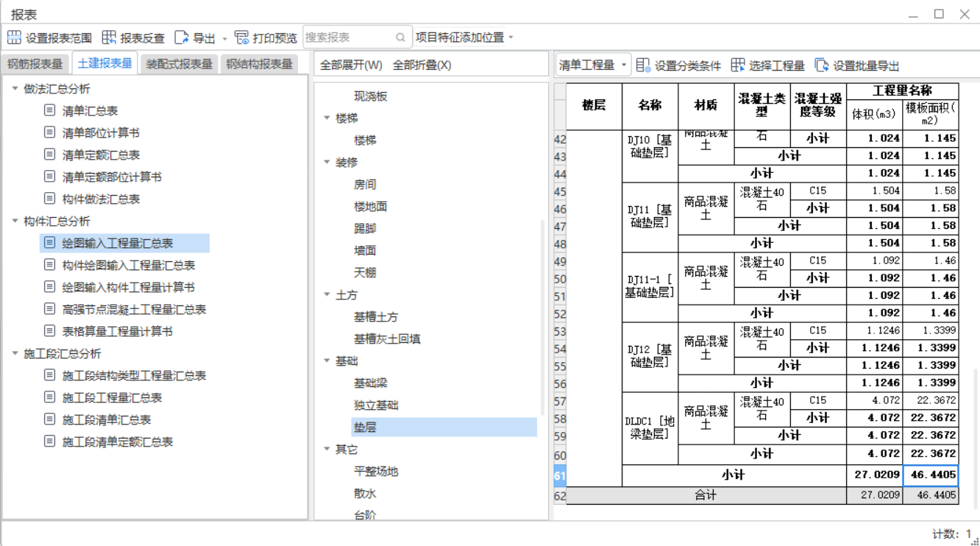Click the report icon beside 高强节点混凝土工程量汇总表
Viewport: 980px width, 546px height.
point(49,309)
